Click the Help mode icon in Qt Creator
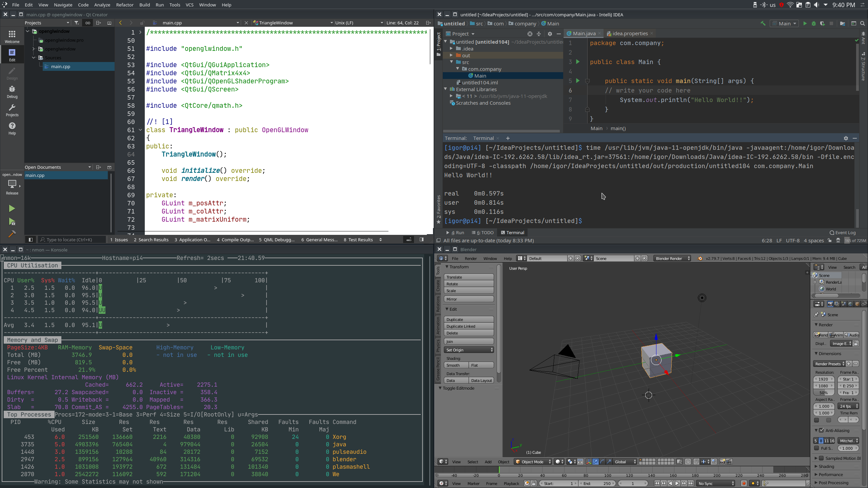Image resolution: width=868 pixels, height=488 pixels. coord(12,128)
